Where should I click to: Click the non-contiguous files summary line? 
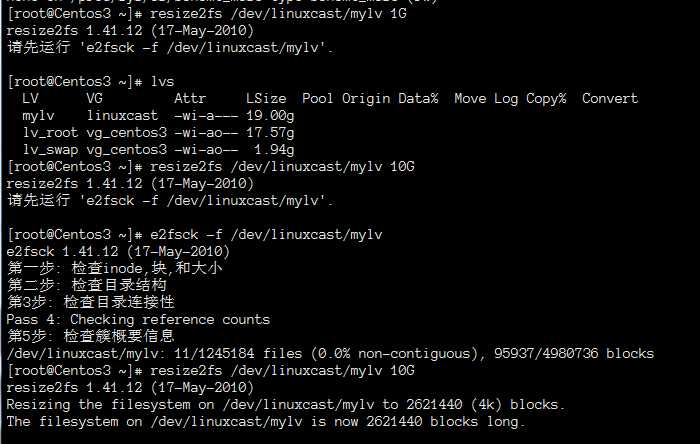pyautogui.click(x=330, y=353)
